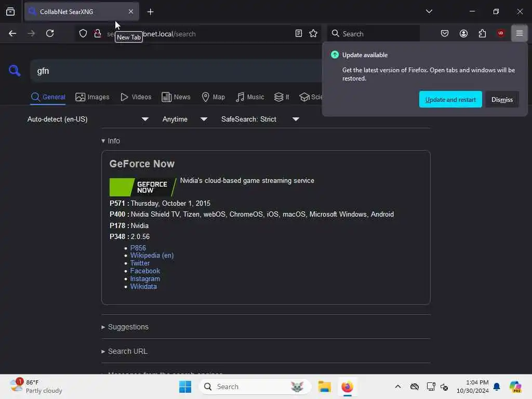This screenshot has height=399, width=532.
Task: Switch to the It category
Action: [281, 97]
